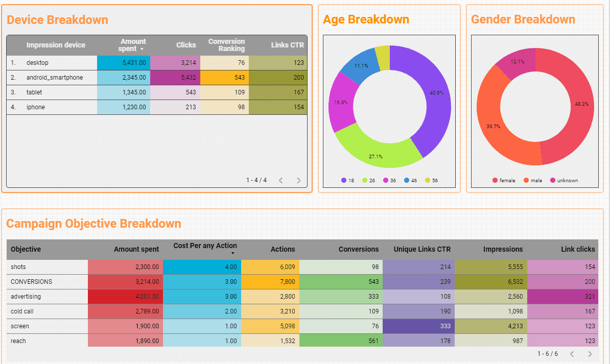
Task: Click the 7,800 actions cell
Action: pos(270,282)
